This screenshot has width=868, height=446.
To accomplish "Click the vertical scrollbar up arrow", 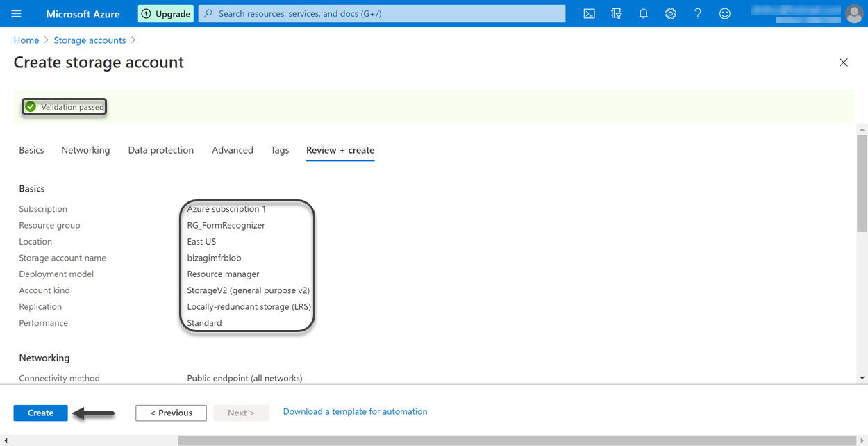I will pos(862,130).
